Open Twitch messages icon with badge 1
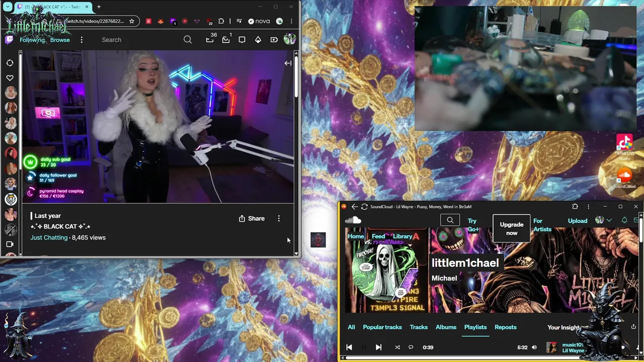 click(x=226, y=40)
